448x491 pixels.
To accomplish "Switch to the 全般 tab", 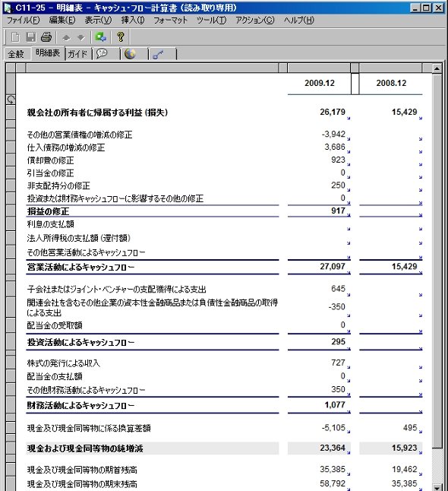I will [16, 54].
